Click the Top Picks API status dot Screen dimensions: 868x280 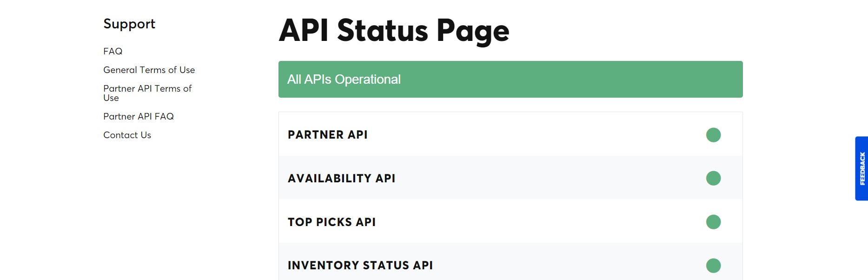[x=713, y=222]
